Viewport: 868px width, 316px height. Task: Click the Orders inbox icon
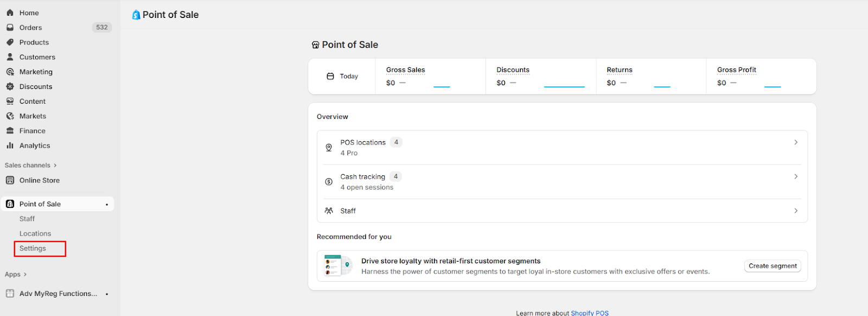point(10,27)
